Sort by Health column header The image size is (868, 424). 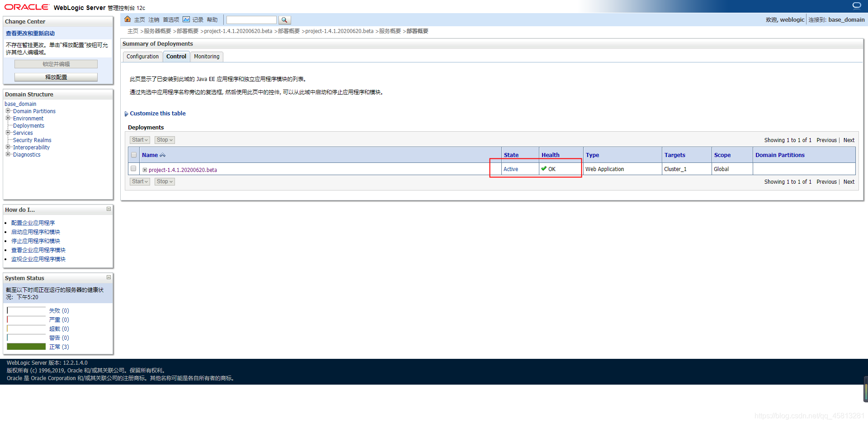(550, 155)
